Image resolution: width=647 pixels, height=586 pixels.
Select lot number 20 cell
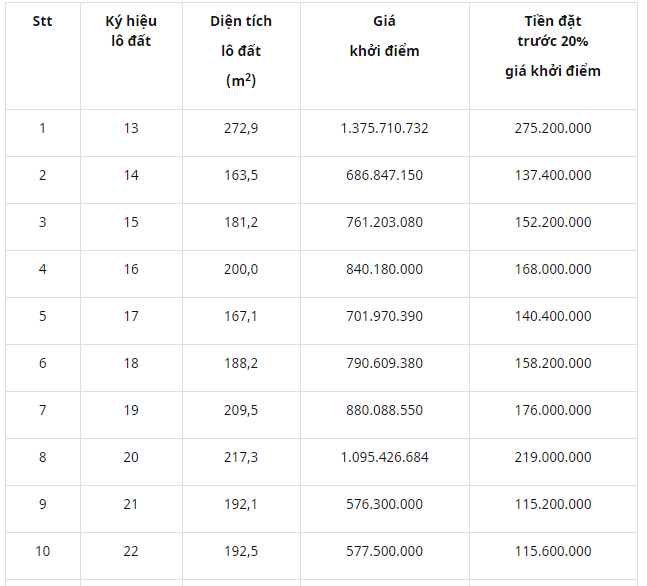pyautogui.click(x=131, y=458)
